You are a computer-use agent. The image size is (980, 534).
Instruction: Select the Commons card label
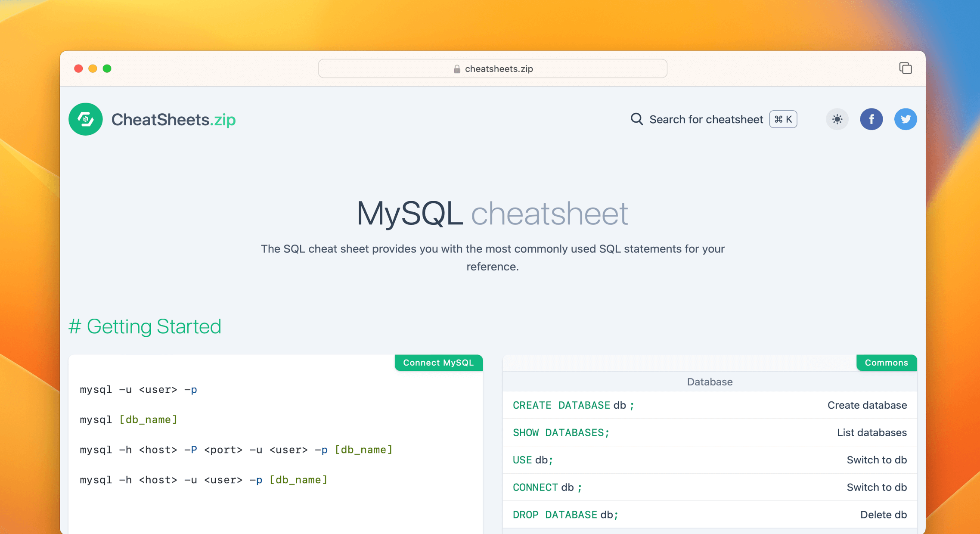(x=886, y=363)
